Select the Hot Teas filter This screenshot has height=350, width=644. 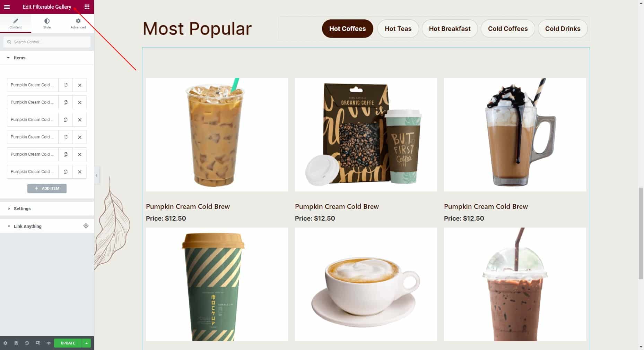tap(398, 29)
